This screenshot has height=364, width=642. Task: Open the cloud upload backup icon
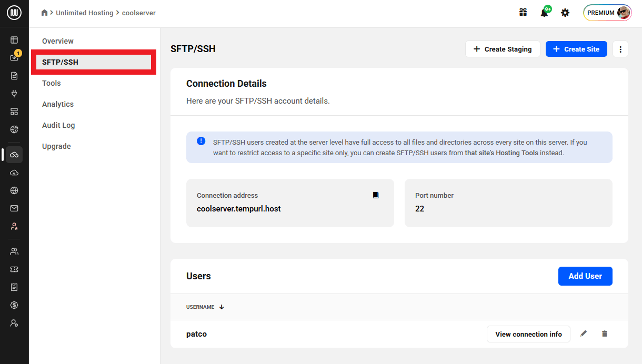[14, 173]
